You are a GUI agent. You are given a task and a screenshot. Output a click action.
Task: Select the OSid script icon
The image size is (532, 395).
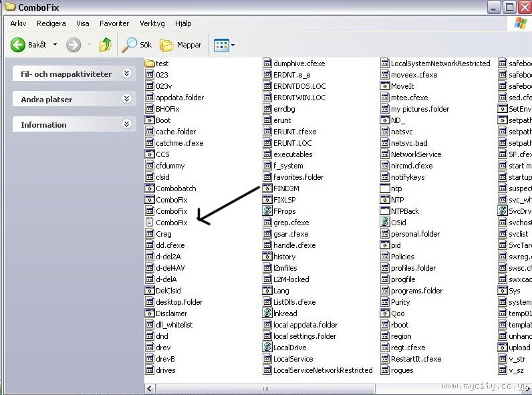click(385, 223)
